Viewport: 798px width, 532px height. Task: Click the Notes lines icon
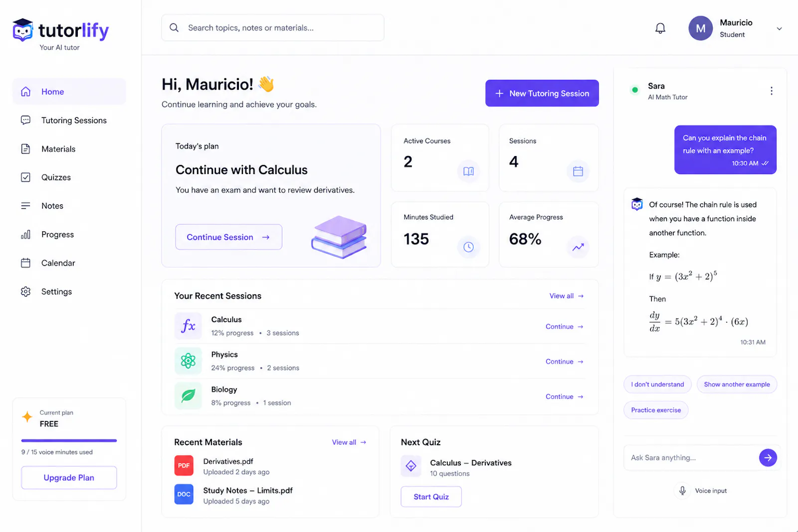coord(26,205)
